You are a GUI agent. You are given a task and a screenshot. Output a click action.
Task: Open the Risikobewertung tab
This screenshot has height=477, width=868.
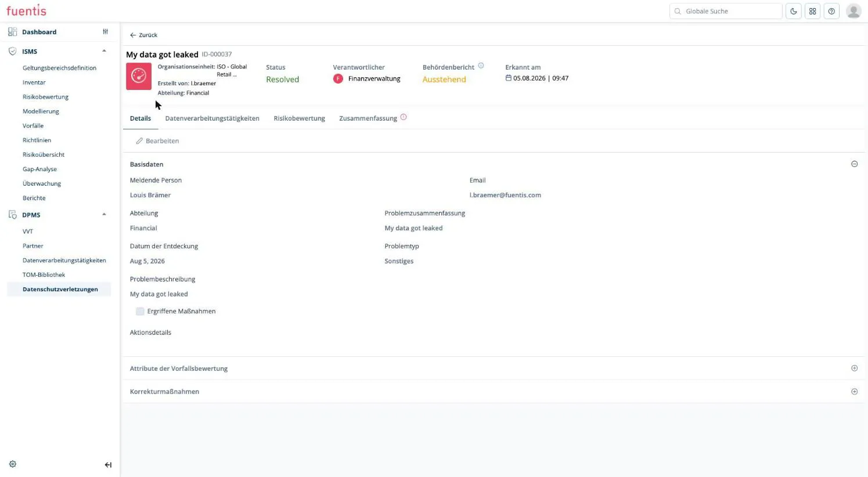[299, 118]
